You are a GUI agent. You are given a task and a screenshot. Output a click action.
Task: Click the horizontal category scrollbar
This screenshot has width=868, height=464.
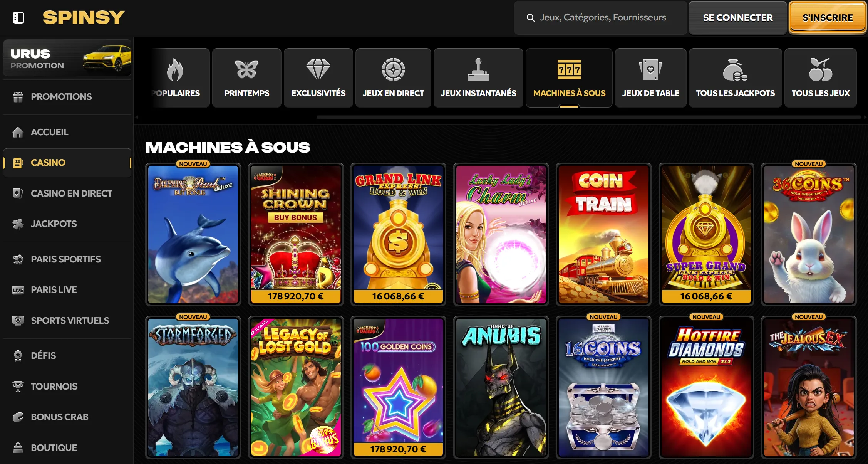point(588,117)
